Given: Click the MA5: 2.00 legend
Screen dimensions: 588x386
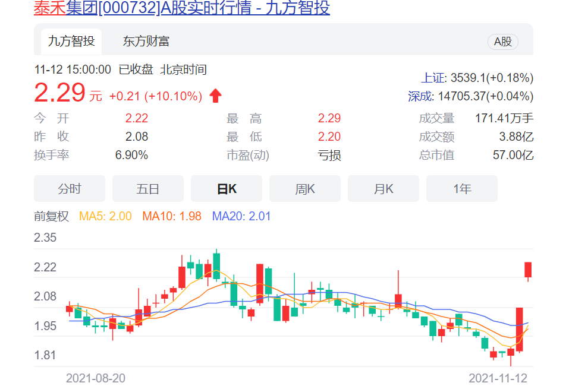Looking at the screenshot, I should [105, 216].
